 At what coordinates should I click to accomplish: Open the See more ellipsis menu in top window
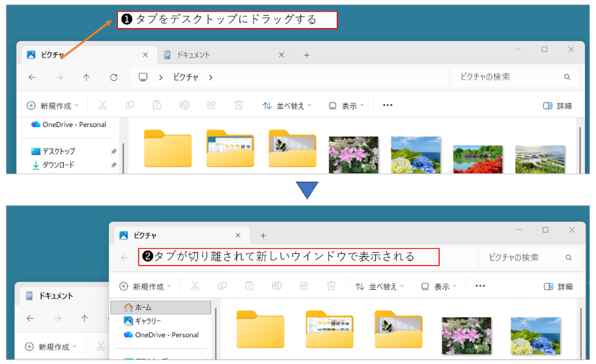(388, 105)
